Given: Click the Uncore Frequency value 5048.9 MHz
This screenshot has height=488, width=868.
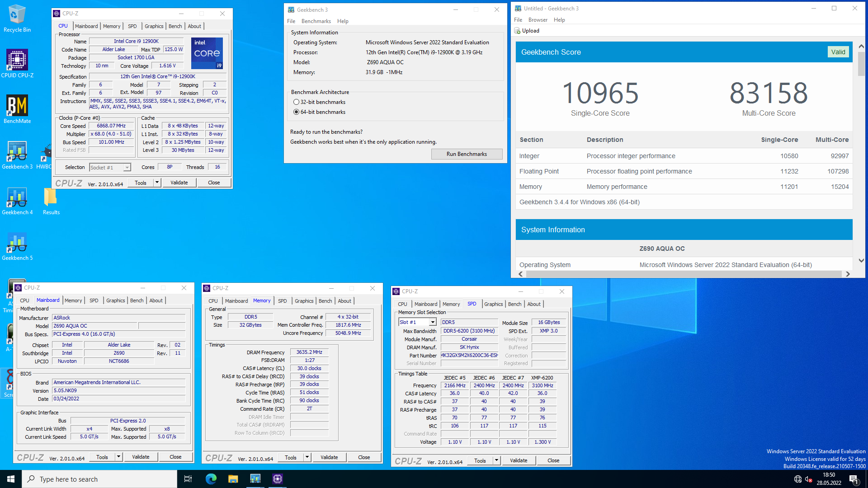Looking at the screenshot, I should coord(348,333).
